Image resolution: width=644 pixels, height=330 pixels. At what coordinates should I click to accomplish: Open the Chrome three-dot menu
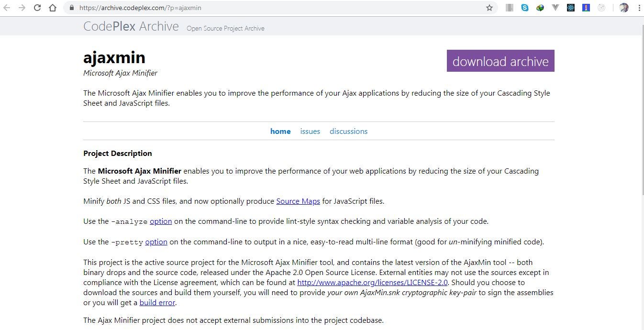tap(639, 8)
